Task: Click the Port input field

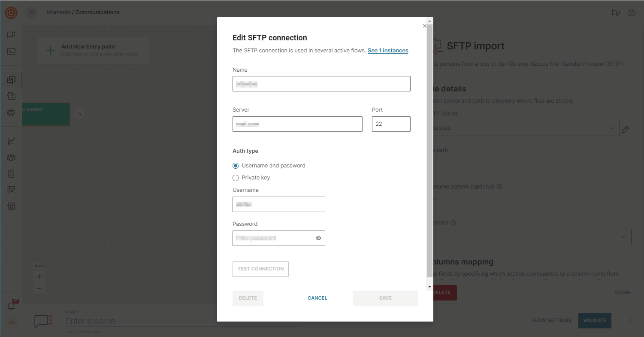Action: [391, 124]
